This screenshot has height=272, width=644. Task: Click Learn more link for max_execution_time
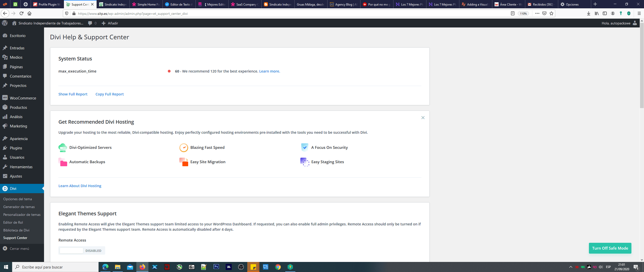pos(269,71)
